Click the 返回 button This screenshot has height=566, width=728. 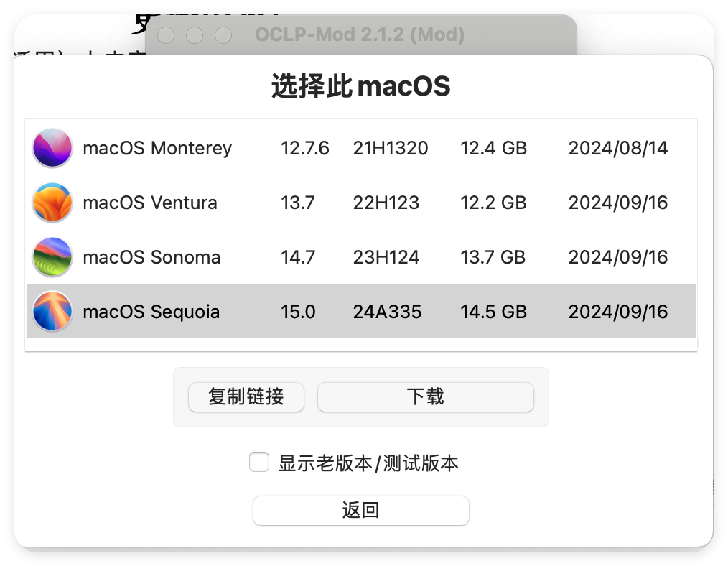pyautogui.click(x=360, y=510)
